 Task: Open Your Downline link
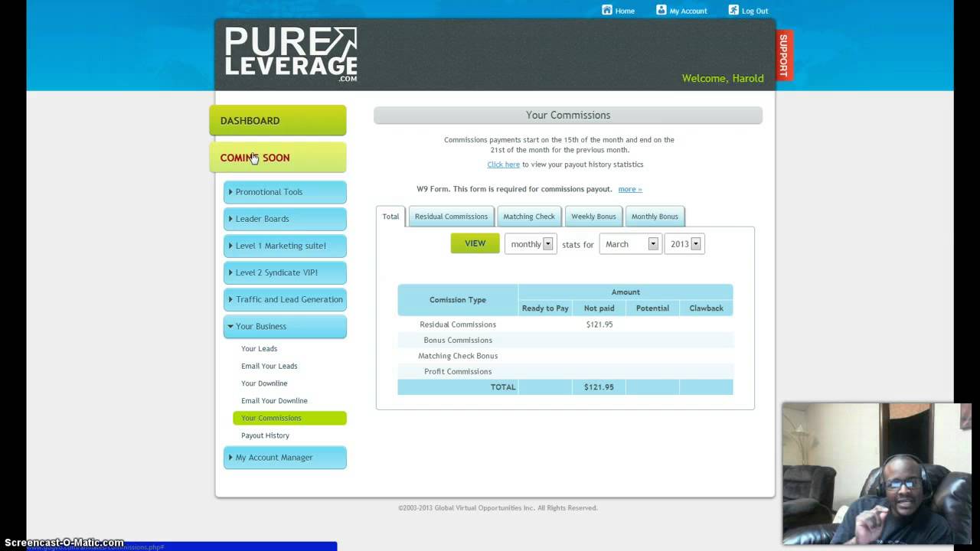[x=264, y=383]
